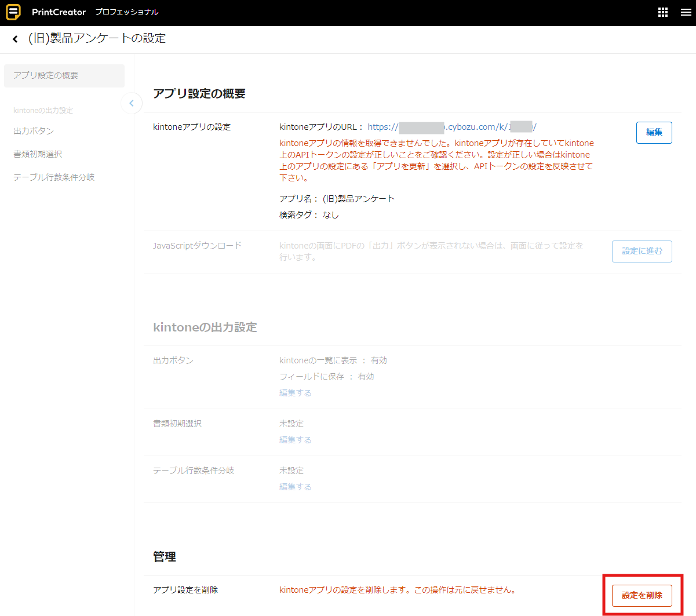Open 書類初期選択 in the sidebar
This screenshot has width=696, height=616.
(38, 154)
